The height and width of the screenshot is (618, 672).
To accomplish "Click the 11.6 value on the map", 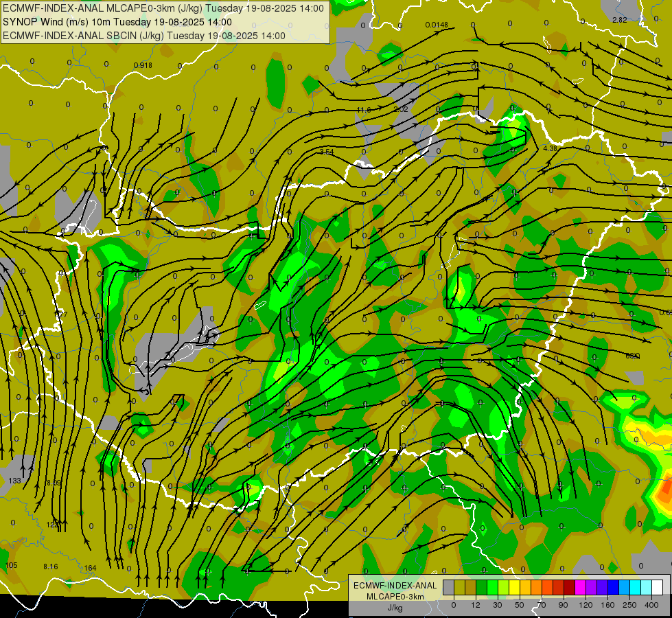I will point(364,111).
